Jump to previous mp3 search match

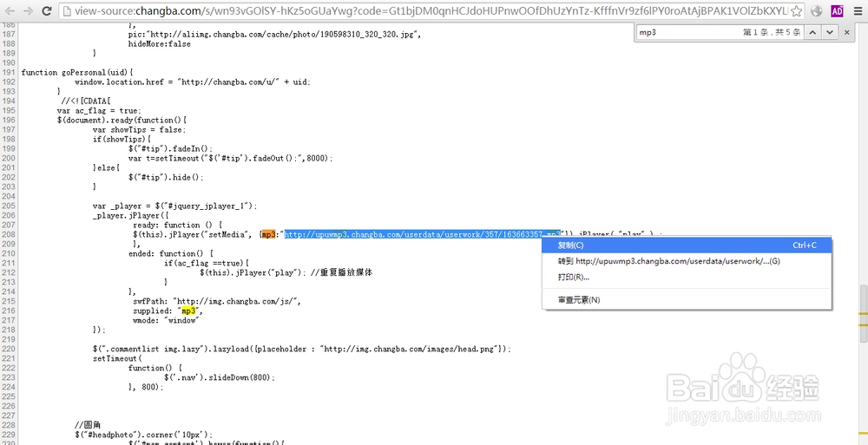(x=812, y=32)
